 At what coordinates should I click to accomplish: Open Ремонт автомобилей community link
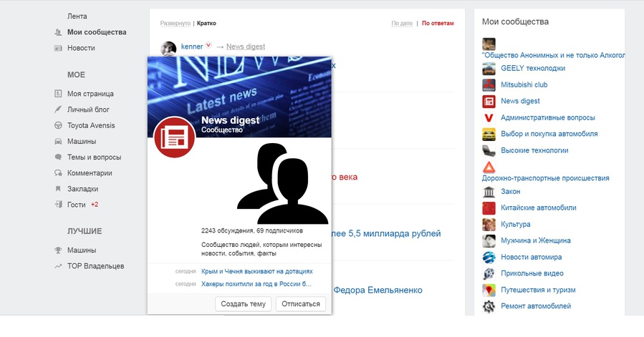click(x=536, y=306)
